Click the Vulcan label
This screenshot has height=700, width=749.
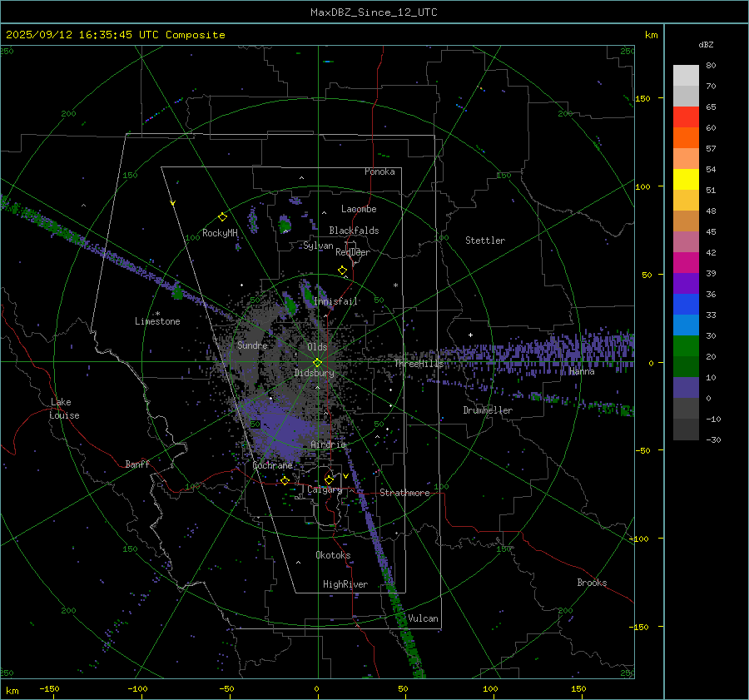423,618
